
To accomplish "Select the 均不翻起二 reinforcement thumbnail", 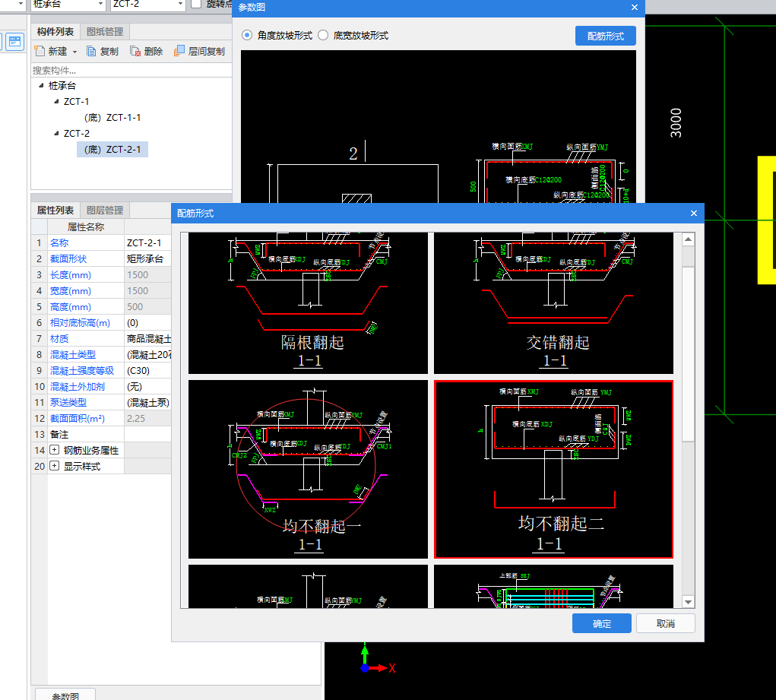I will point(553,469).
